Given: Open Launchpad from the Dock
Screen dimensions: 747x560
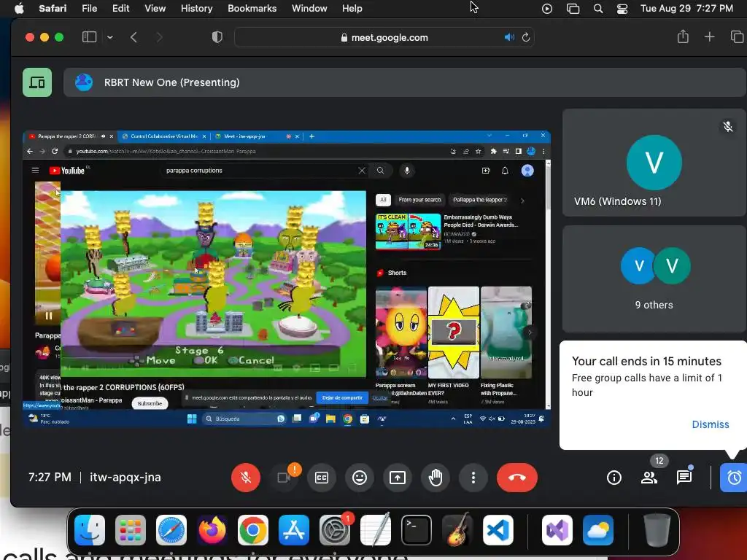Looking at the screenshot, I should 131,530.
